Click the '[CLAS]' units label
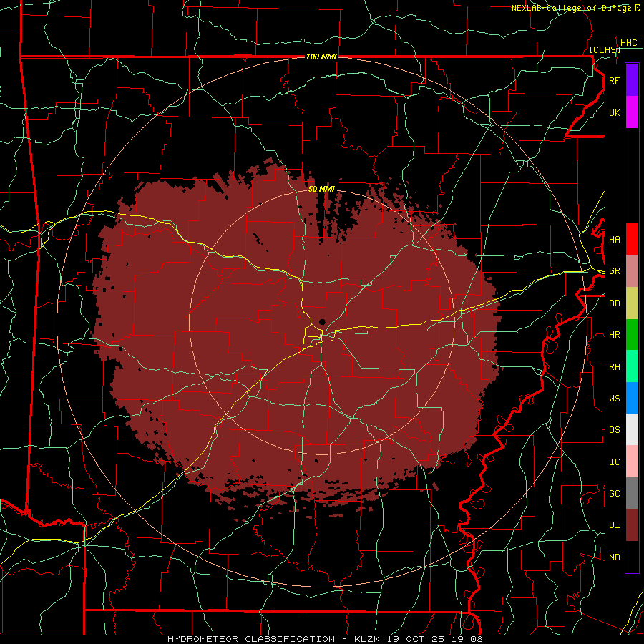 pos(604,50)
